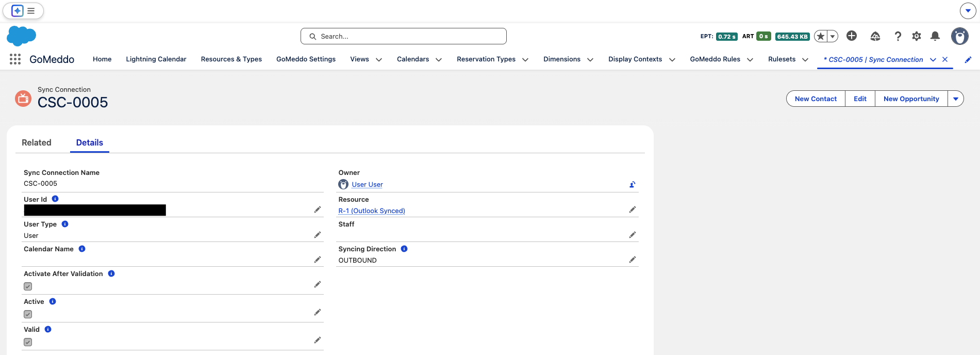Open Resources & Types tab
The image size is (980, 355).
231,59
